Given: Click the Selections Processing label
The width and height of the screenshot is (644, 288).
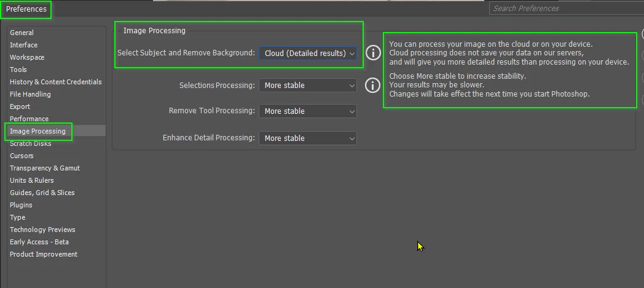Looking at the screenshot, I should coord(217,86).
